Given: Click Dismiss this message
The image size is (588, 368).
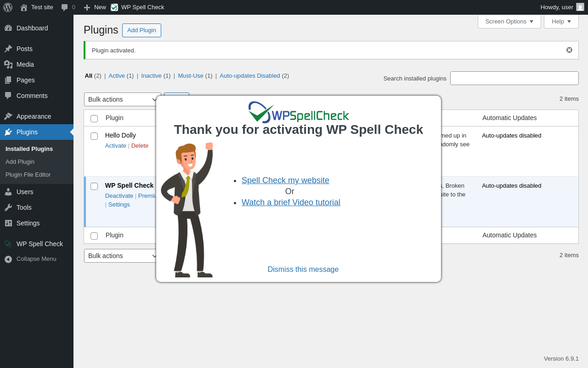Looking at the screenshot, I should point(303,270).
